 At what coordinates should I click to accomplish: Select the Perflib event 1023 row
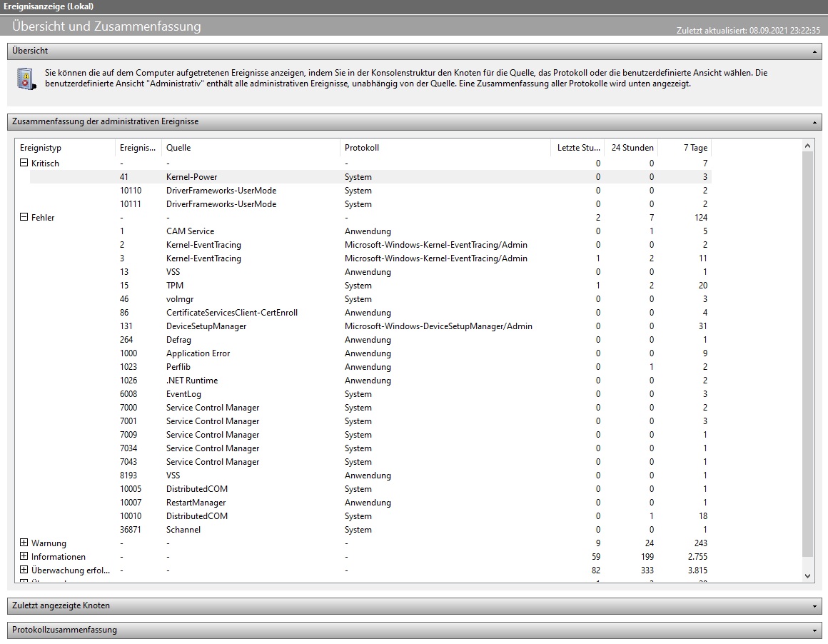[x=370, y=367]
